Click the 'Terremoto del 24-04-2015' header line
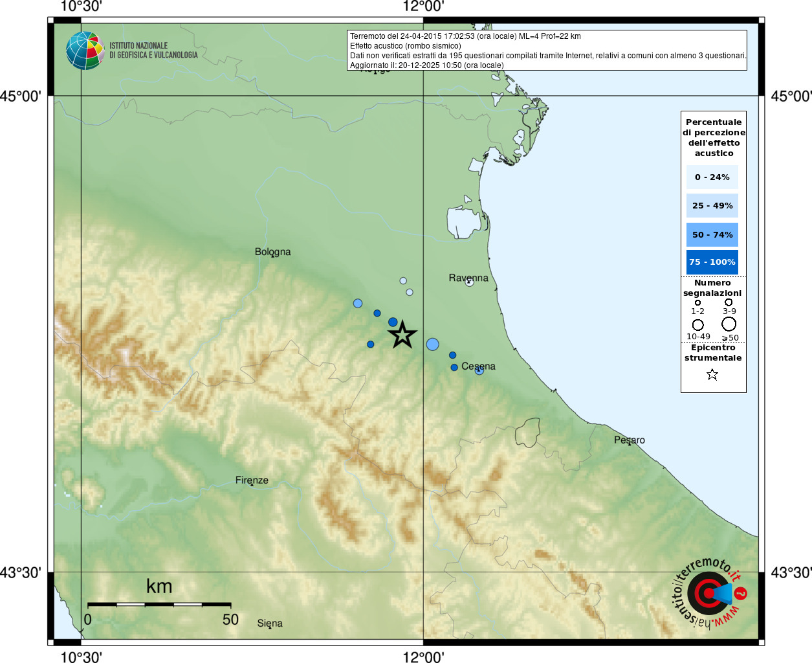Screen dimensions: 812x663 click(465, 36)
